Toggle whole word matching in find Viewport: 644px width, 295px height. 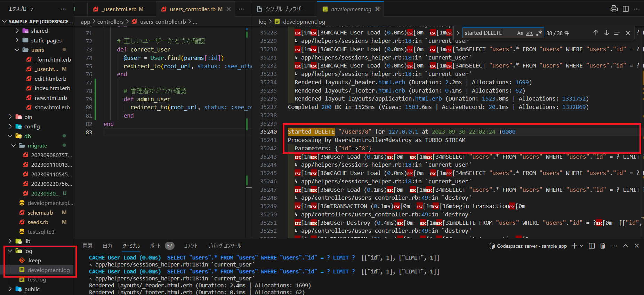point(529,33)
